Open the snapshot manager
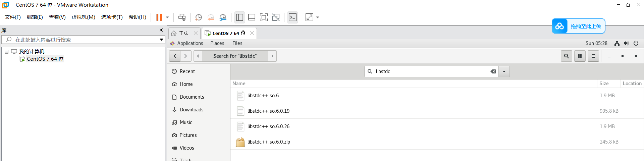 (223, 17)
